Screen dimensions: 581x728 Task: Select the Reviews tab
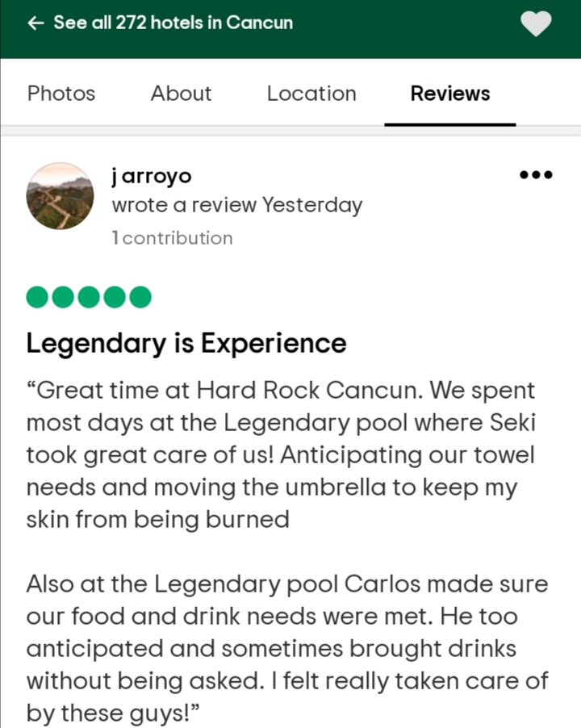[450, 94]
